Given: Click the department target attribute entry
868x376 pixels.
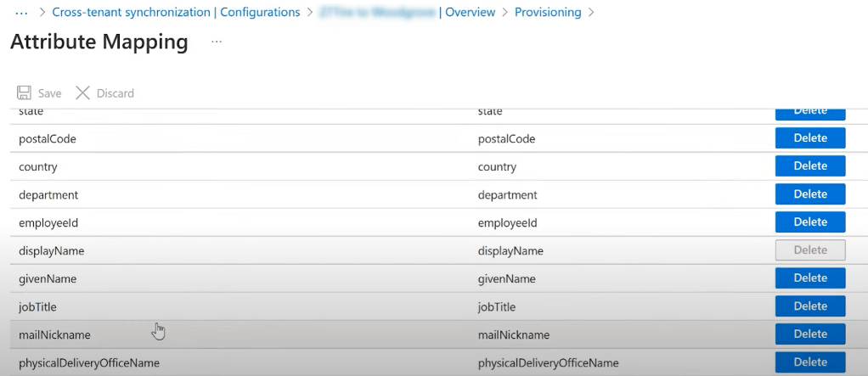Looking at the screenshot, I should point(507,195).
